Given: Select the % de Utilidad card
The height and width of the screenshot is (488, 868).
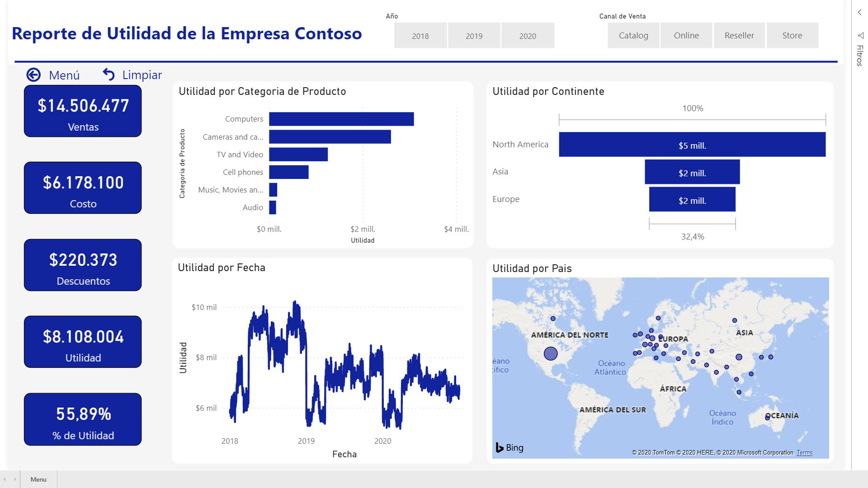Looking at the screenshot, I should point(83,419).
